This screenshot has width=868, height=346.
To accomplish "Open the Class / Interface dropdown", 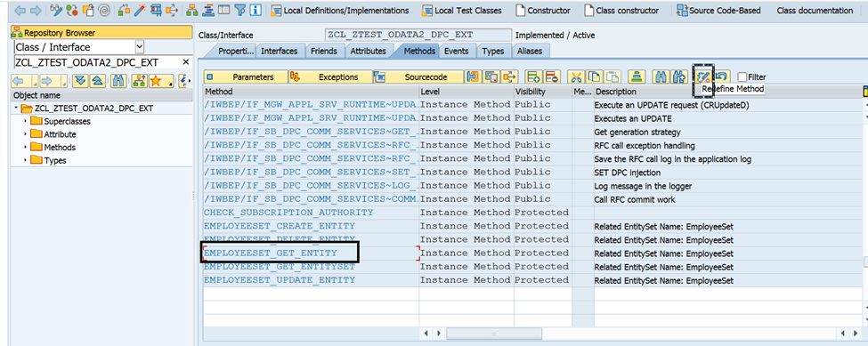I will pyautogui.click(x=139, y=47).
